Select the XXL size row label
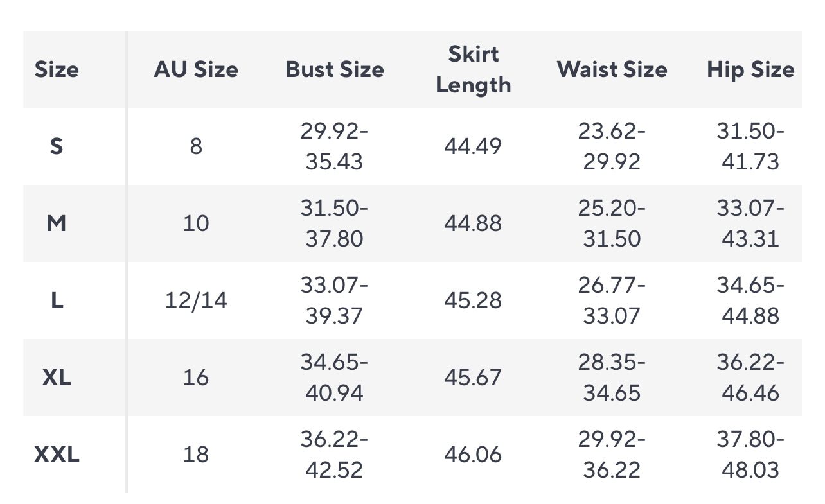The height and width of the screenshot is (504, 825). tap(57, 455)
